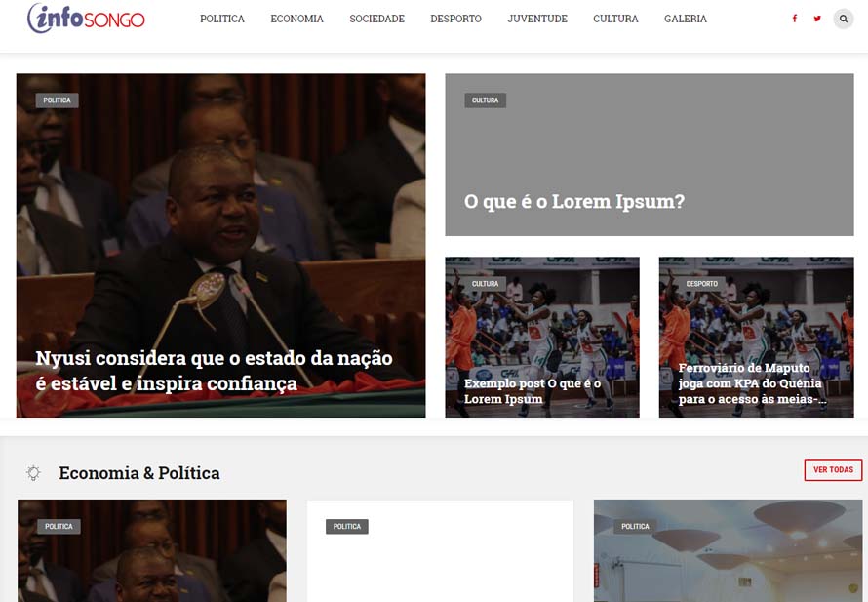Click the CULTURA tag on the gray card

coord(485,100)
